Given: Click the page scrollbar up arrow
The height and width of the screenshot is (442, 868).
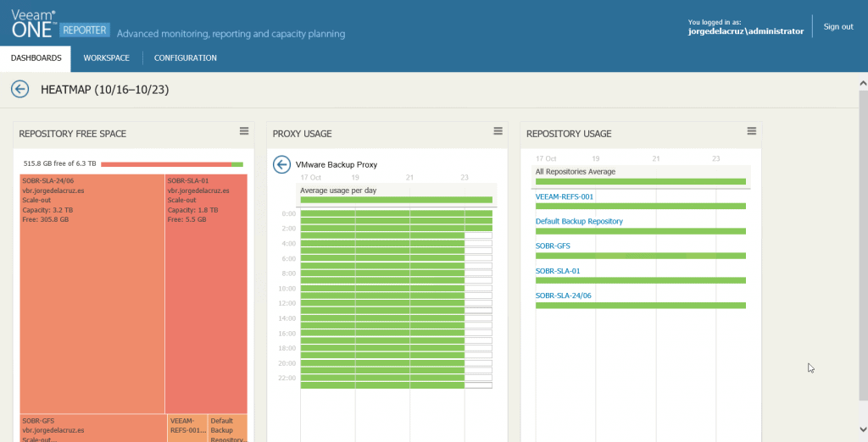Looking at the screenshot, I should click(863, 84).
